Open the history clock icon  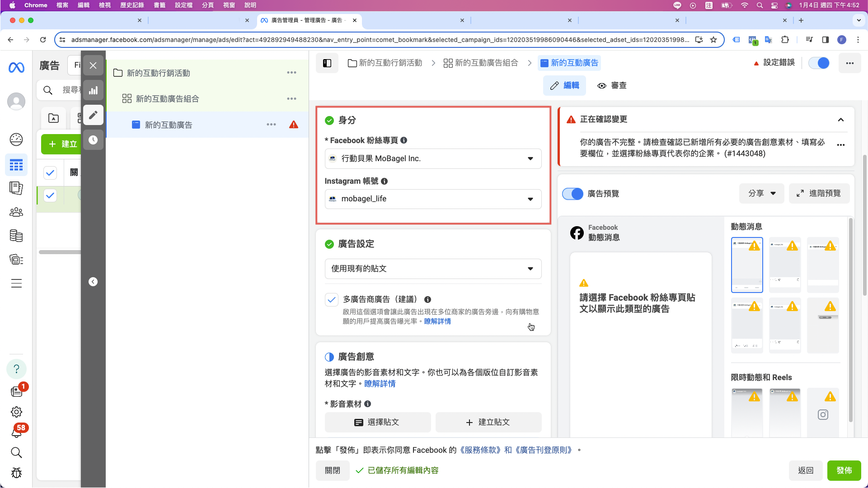point(93,140)
